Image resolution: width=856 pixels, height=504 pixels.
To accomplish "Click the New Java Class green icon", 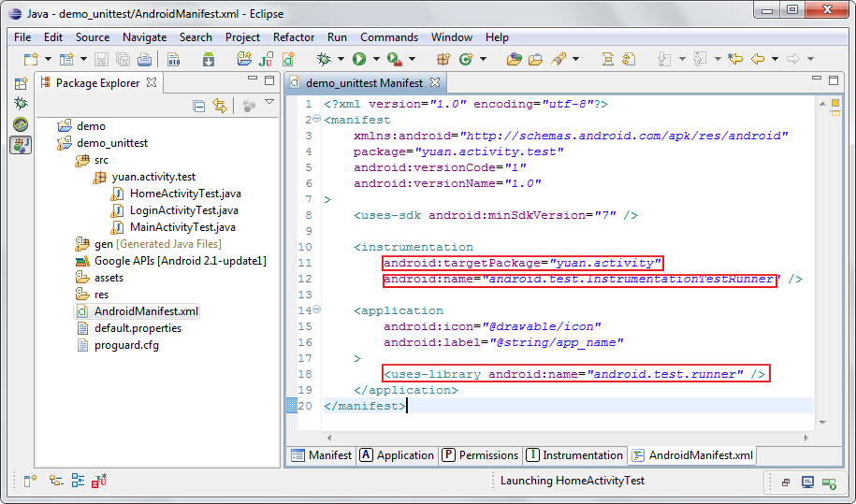I will click(466, 59).
